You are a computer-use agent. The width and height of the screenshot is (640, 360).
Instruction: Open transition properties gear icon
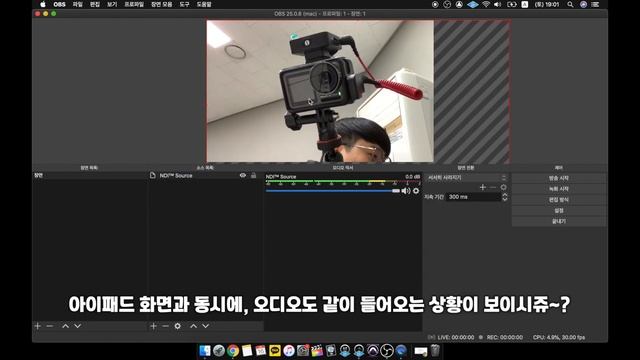point(504,187)
